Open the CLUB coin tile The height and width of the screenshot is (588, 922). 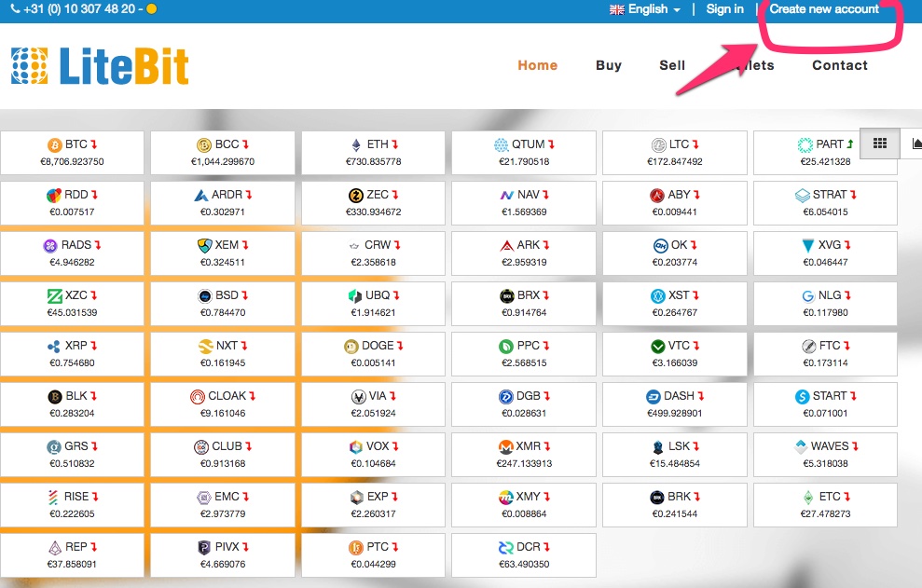pos(222,455)
